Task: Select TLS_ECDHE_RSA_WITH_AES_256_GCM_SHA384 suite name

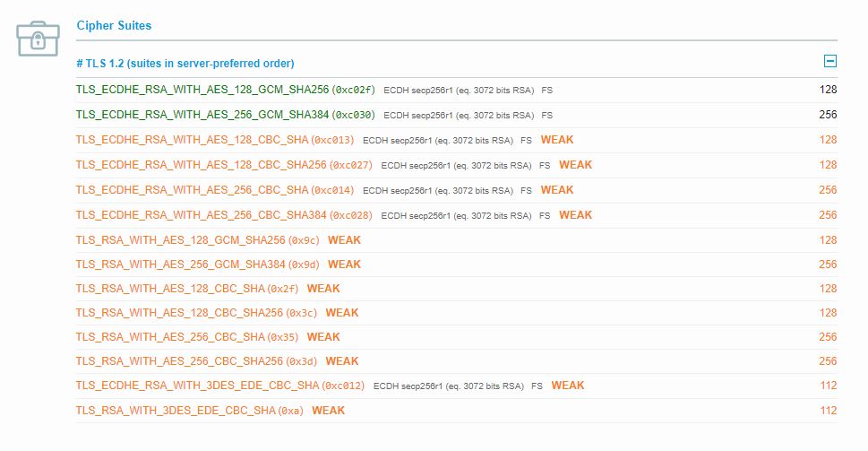Action: click(202, 116)
